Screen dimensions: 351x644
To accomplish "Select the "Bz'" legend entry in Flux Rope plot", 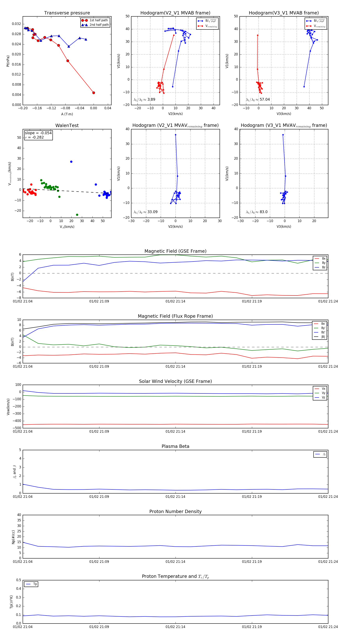I will tap(320, 332).
